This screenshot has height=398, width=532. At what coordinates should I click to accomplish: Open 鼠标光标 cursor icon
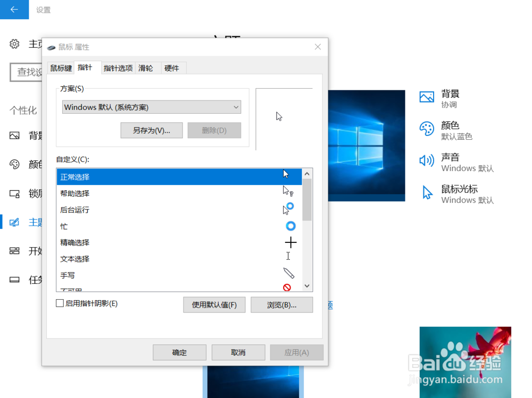427,192
